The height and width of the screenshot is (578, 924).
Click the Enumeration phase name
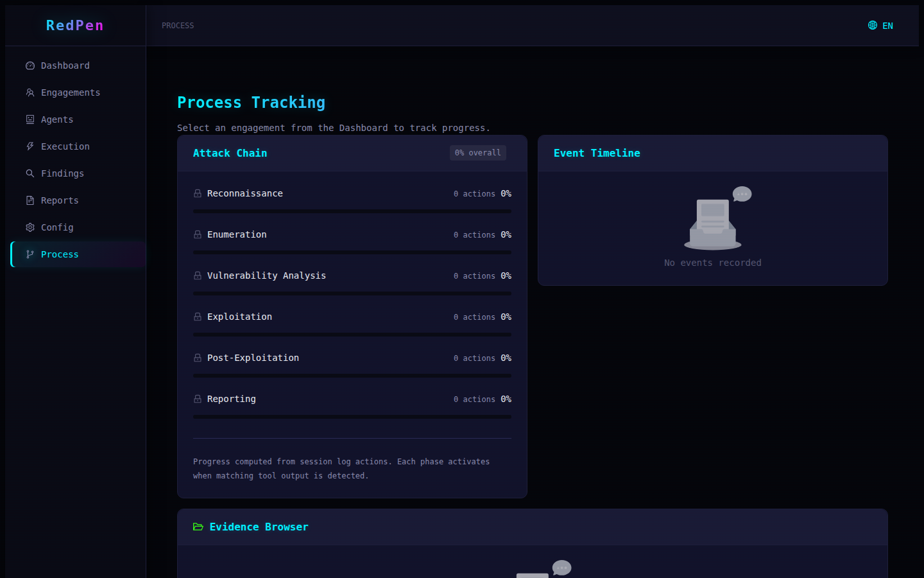(237, 234)
